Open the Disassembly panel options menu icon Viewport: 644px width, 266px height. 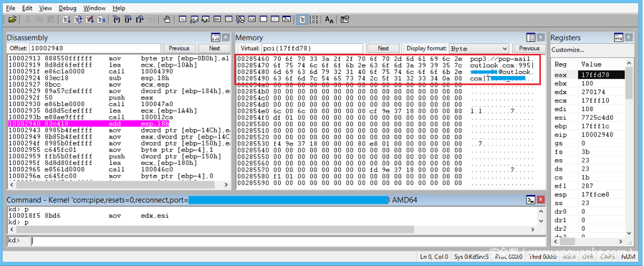[216, 38]
